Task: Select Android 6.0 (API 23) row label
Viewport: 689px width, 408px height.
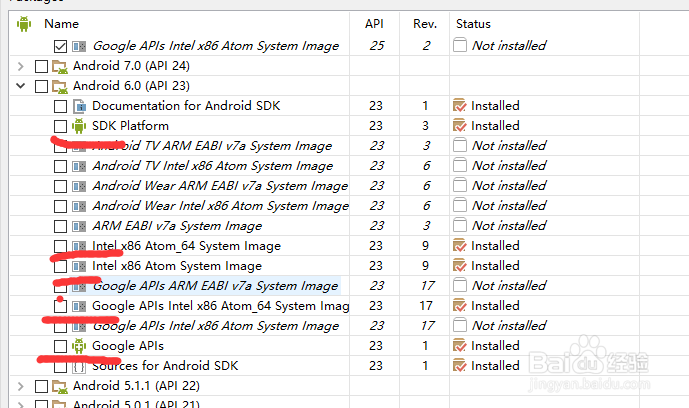Action: coord(131,86)
